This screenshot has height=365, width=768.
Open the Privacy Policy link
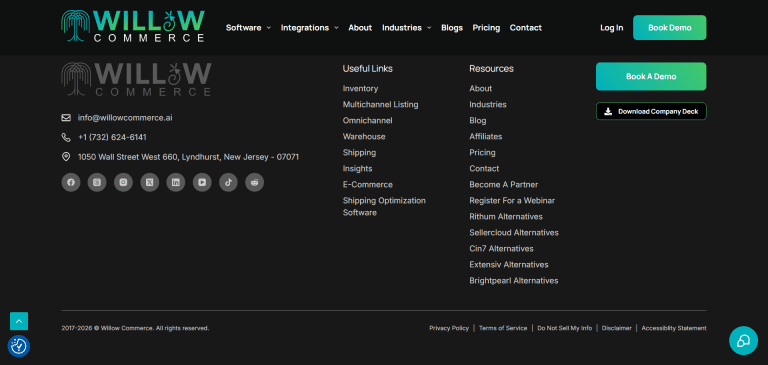449,328
